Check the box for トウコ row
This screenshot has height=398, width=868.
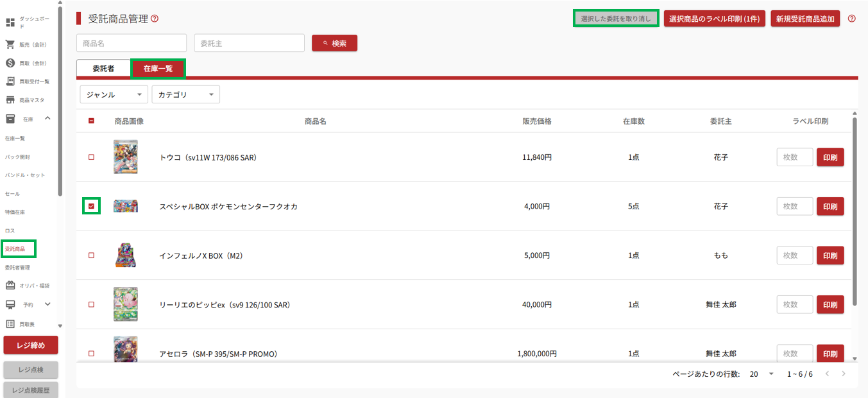[x=91, y=157]
